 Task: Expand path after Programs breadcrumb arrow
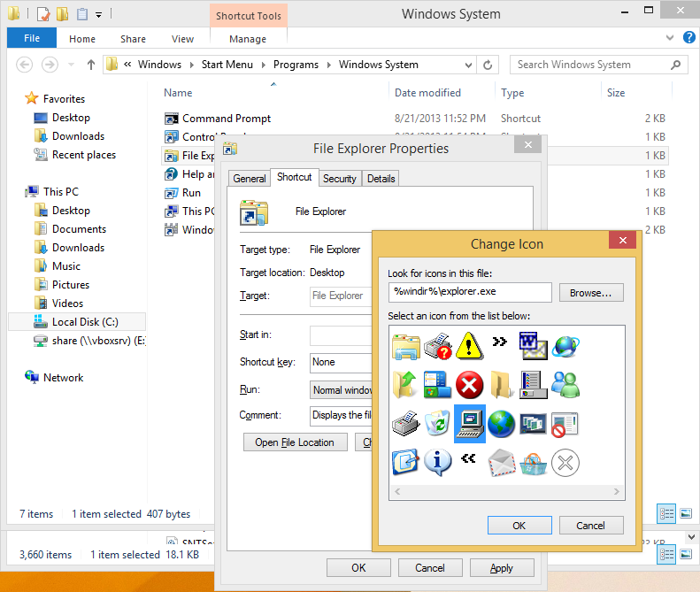(328, 65)
